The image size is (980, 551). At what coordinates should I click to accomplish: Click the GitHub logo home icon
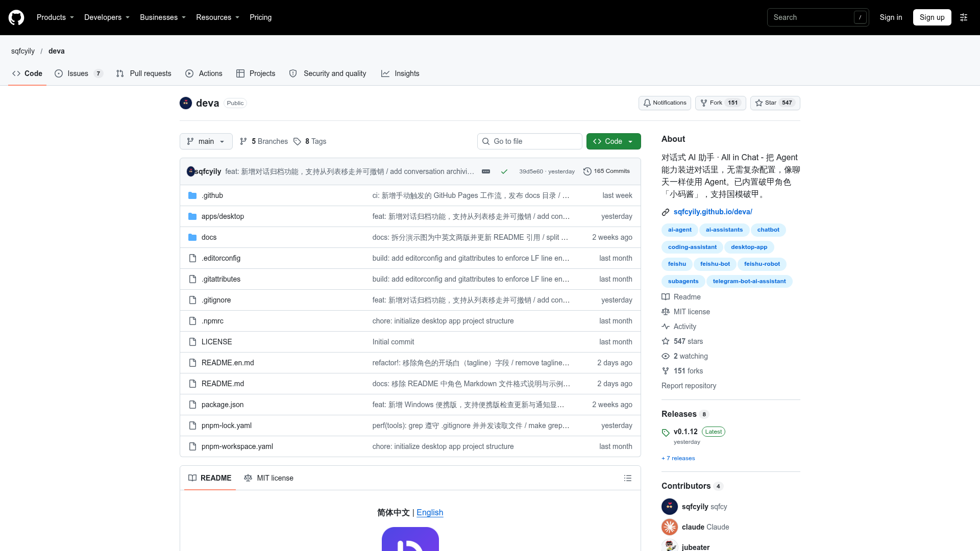tap(16, 17)
